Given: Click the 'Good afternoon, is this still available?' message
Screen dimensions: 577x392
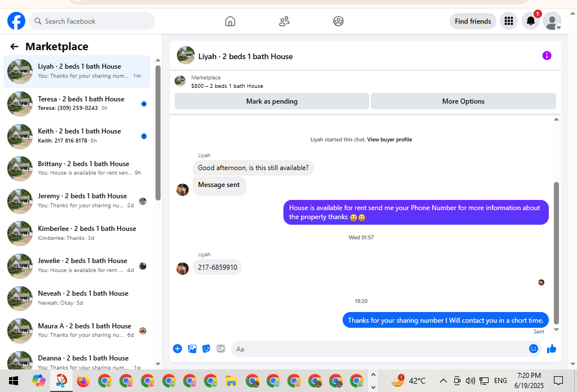Looking at the screenshot, I should point(253,168).
